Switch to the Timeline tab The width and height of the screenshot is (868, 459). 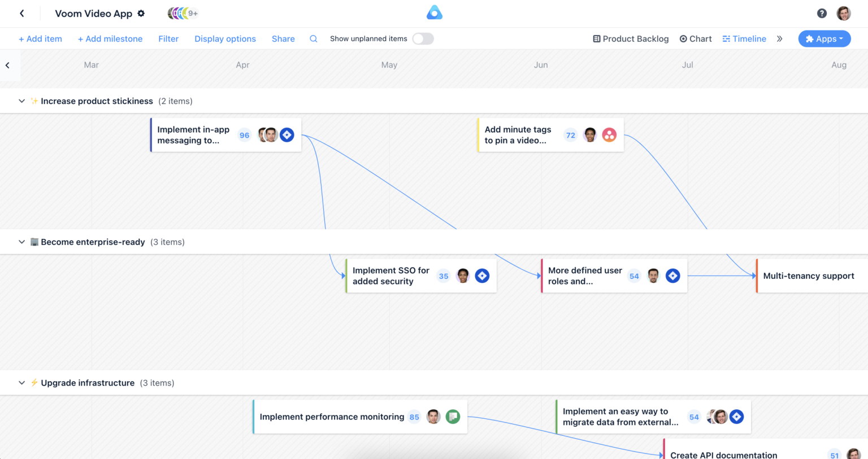pyautogui.click(x=744, y=38)
